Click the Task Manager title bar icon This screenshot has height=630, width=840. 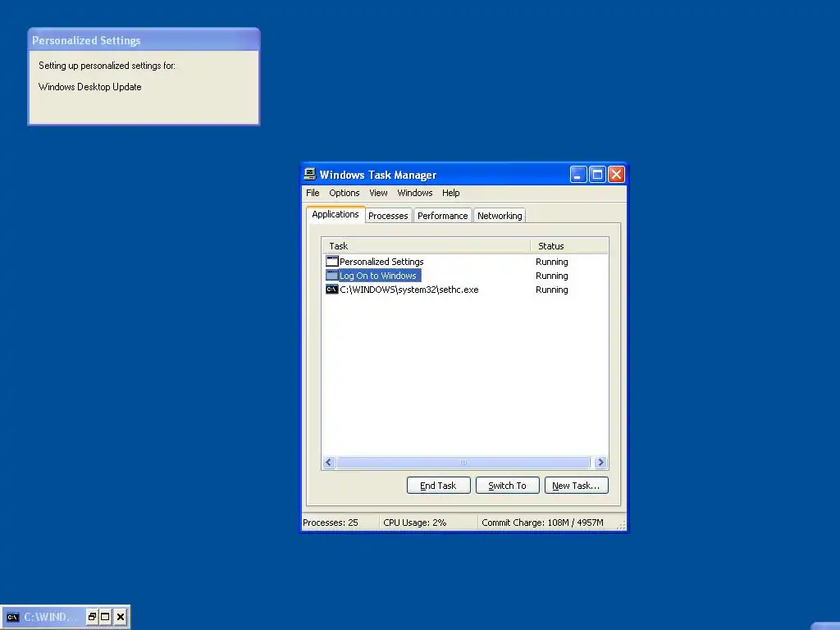[309, 174]
